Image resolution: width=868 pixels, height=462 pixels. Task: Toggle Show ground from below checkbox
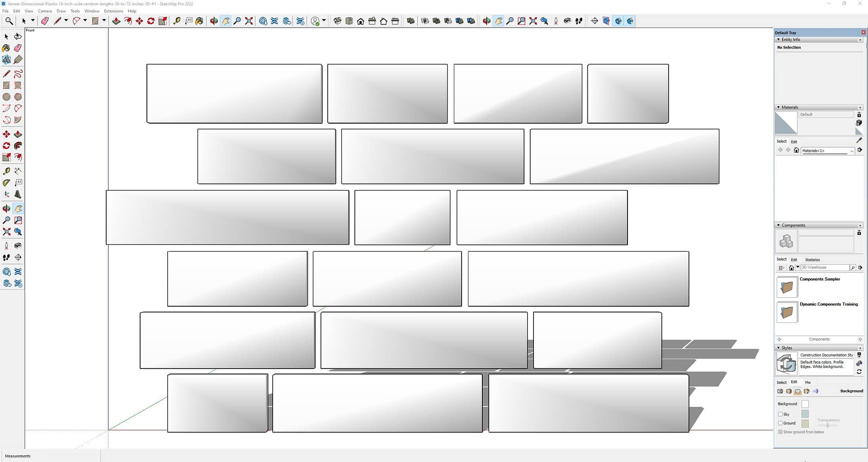(x=780, y=432)
